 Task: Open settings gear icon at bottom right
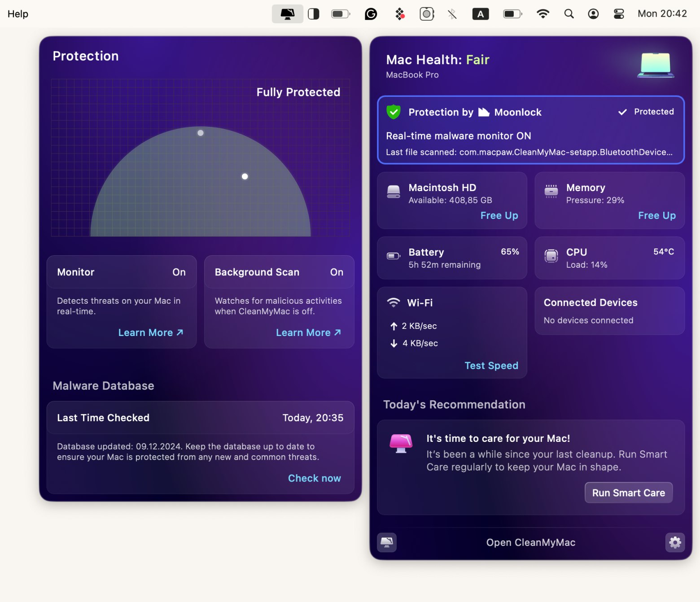coord(675,542)
